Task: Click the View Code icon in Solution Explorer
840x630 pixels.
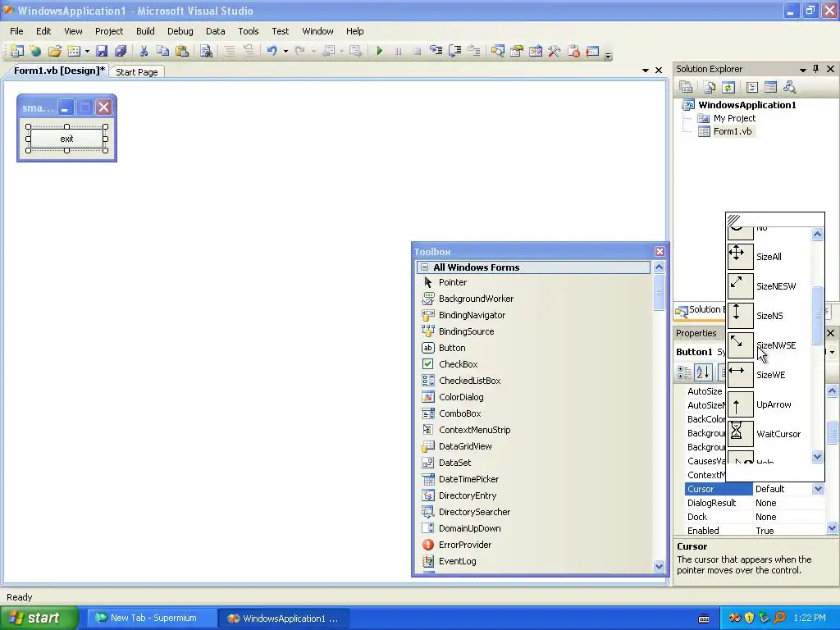Action: coord(752,87)
